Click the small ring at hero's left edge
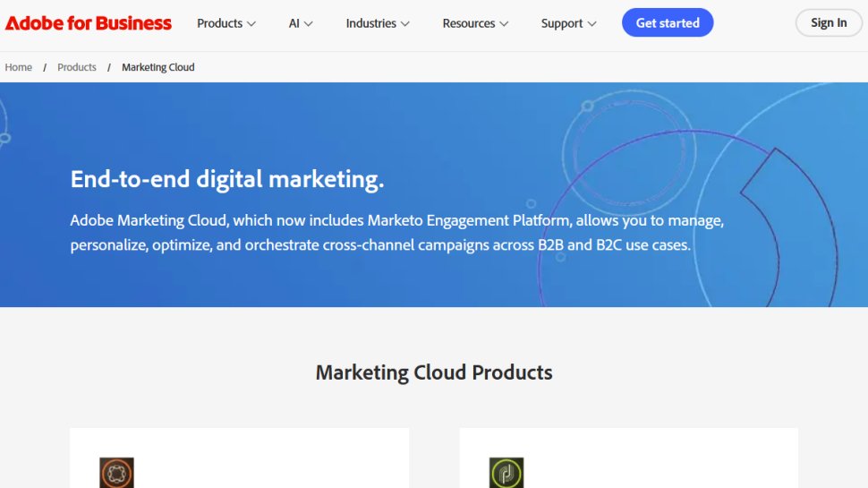The width and height of the screenshot is (868, 488). click(4, 138)
